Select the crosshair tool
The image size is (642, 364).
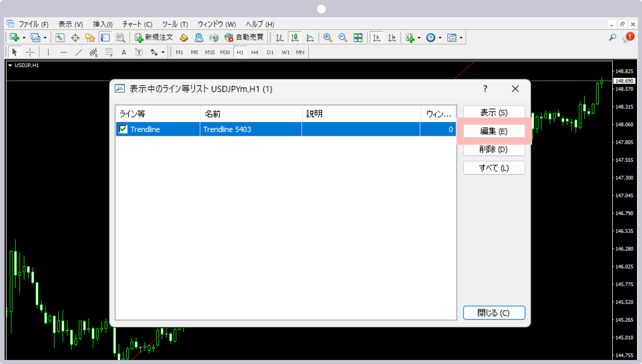(30, 52)
